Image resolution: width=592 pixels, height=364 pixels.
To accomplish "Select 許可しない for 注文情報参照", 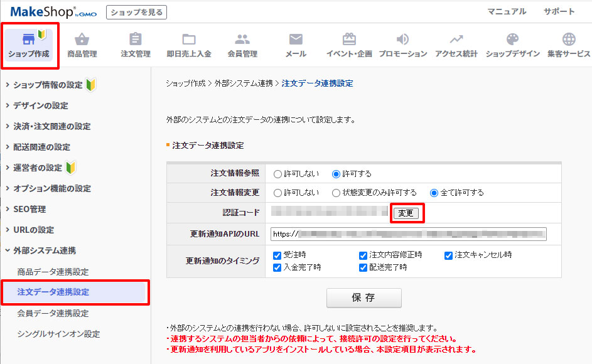I will tap(278, 174).
